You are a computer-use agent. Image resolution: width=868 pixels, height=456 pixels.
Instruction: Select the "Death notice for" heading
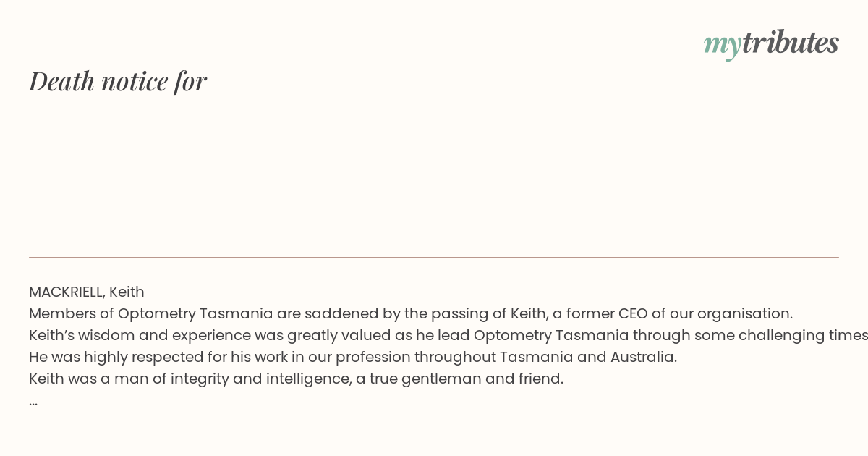[x=118, y=81]
